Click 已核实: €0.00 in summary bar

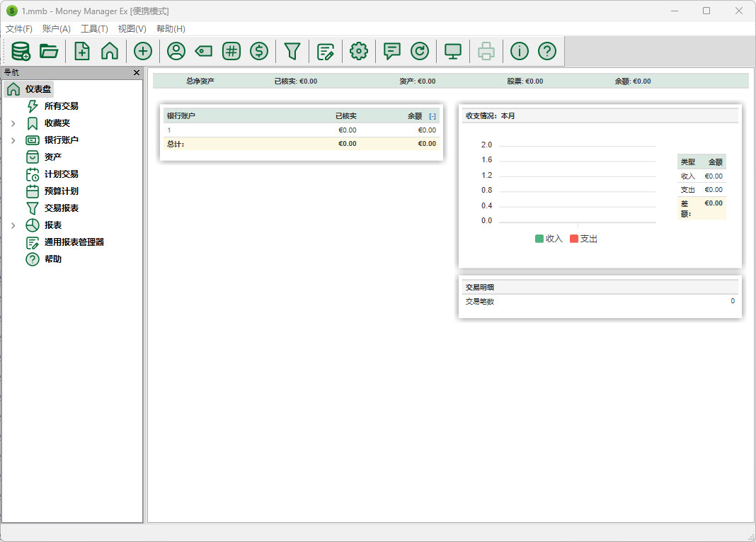[296, 81]
